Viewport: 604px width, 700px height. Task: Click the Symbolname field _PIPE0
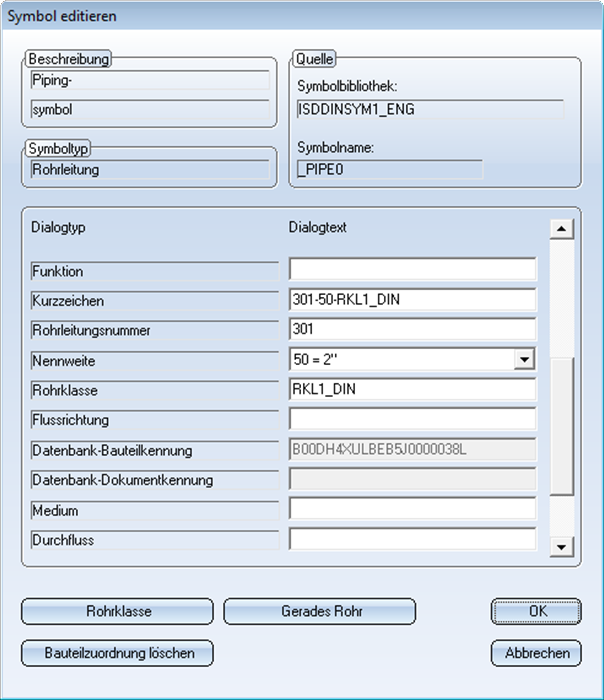click(390, 170)
